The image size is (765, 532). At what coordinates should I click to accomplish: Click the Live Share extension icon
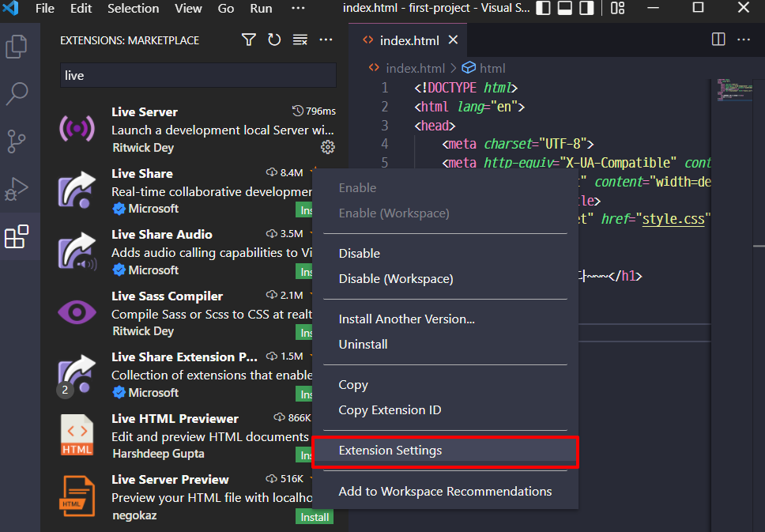pos(77,190)
